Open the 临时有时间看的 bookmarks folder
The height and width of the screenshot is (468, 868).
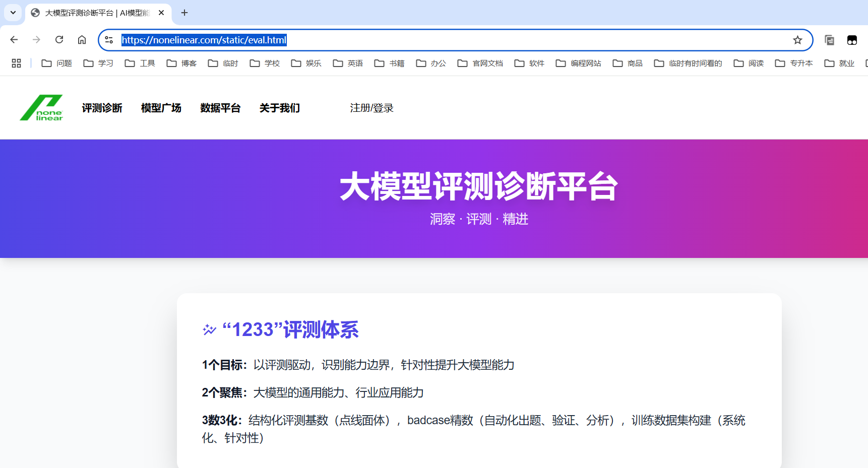[688, 63]
